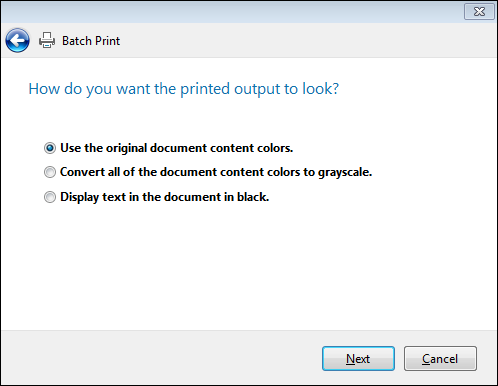Click the word 'original' in the first option
The width and height of the screenshot is (498, 386).
(x=126, y=148)
